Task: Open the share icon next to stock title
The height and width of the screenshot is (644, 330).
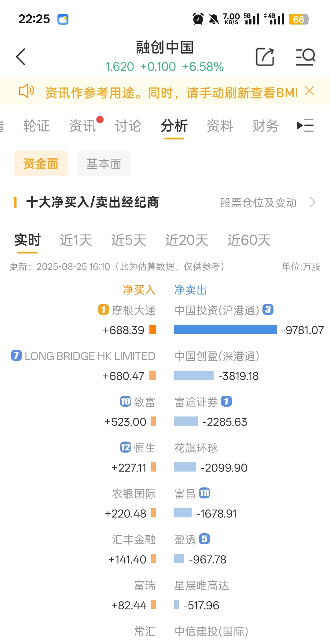Action: tap(265, 57)
